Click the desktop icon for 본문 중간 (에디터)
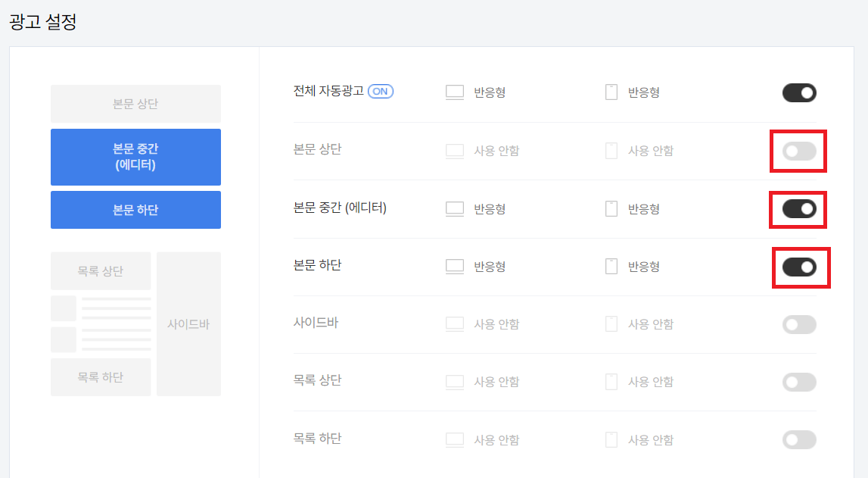Screen dimensions: 868x478 [454, 208]
